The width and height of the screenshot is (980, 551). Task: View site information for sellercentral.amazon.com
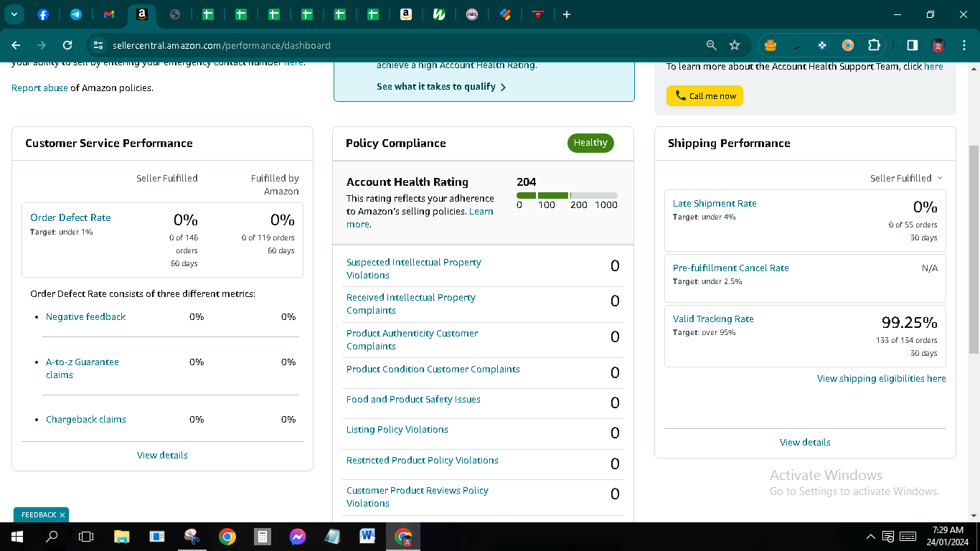point(98,45)
